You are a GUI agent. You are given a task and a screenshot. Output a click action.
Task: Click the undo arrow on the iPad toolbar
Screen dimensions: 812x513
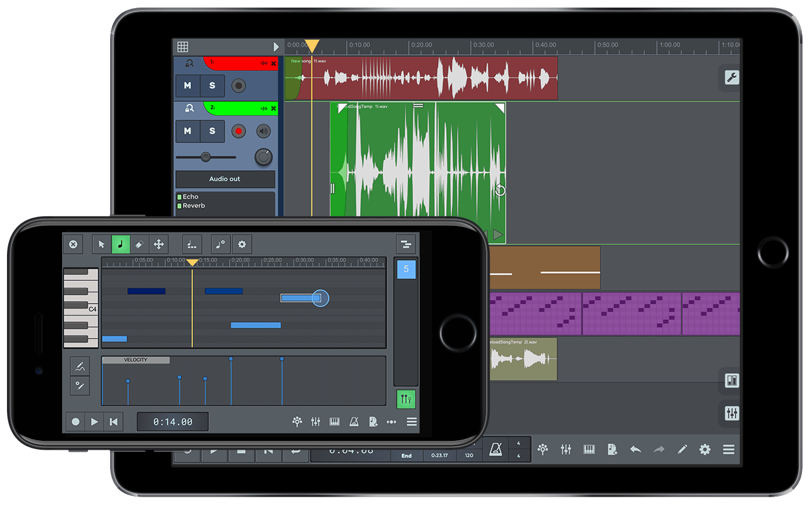636,449
